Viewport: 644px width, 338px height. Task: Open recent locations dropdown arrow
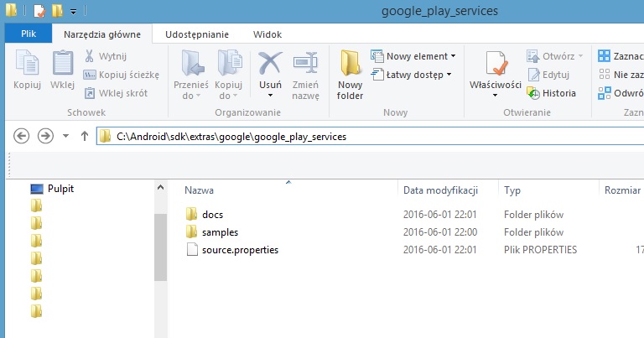pyautogui.click(x=65, y=136)
